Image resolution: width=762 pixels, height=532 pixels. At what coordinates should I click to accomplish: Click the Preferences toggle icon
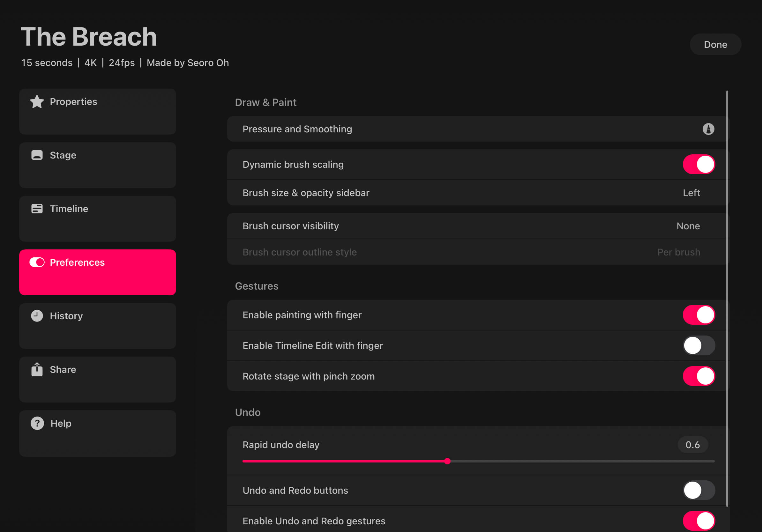(36, 262)
